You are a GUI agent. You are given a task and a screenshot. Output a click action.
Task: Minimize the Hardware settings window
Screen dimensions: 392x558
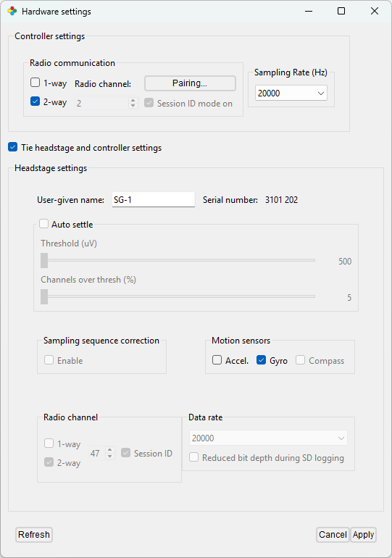(x=309, y=11)
